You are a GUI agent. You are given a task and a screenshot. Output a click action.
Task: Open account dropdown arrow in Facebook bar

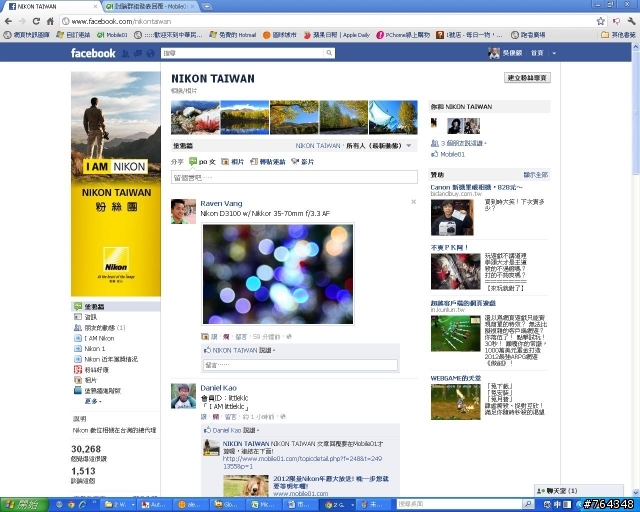pyautogui.click(x=554, y=53)
